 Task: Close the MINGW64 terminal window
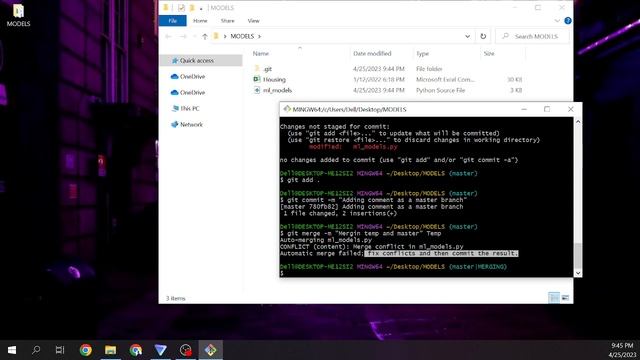click(x=571, y=109)
